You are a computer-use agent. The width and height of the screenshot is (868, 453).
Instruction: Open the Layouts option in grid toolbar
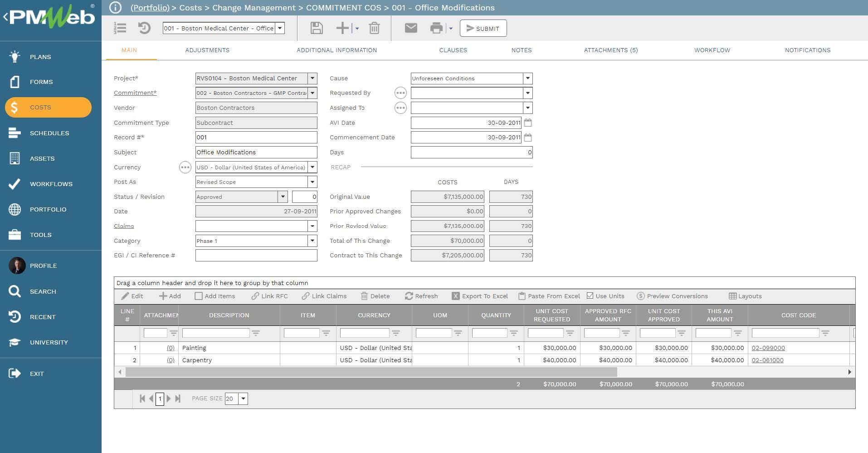coord(745,296)
